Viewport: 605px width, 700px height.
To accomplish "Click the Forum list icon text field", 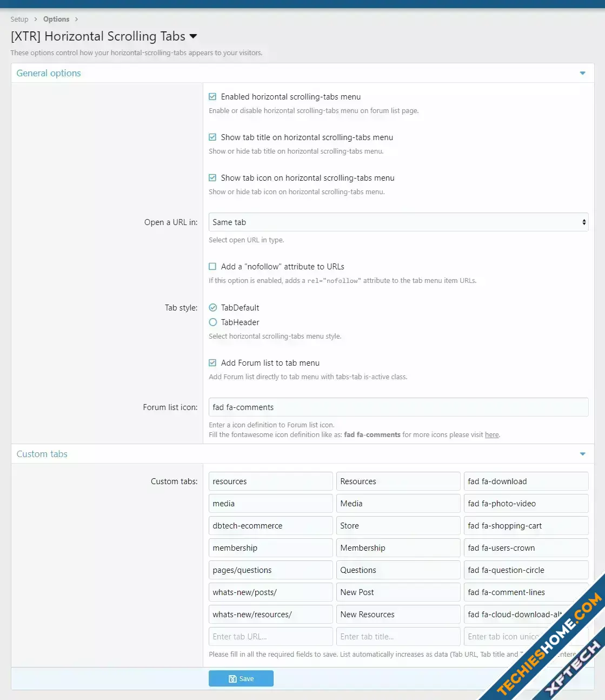I will pyautogui.click(x=398, y=407).
